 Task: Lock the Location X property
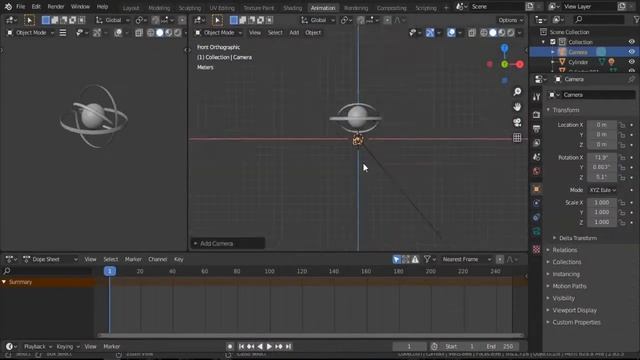pyautogui.click(x=622, y=125)
